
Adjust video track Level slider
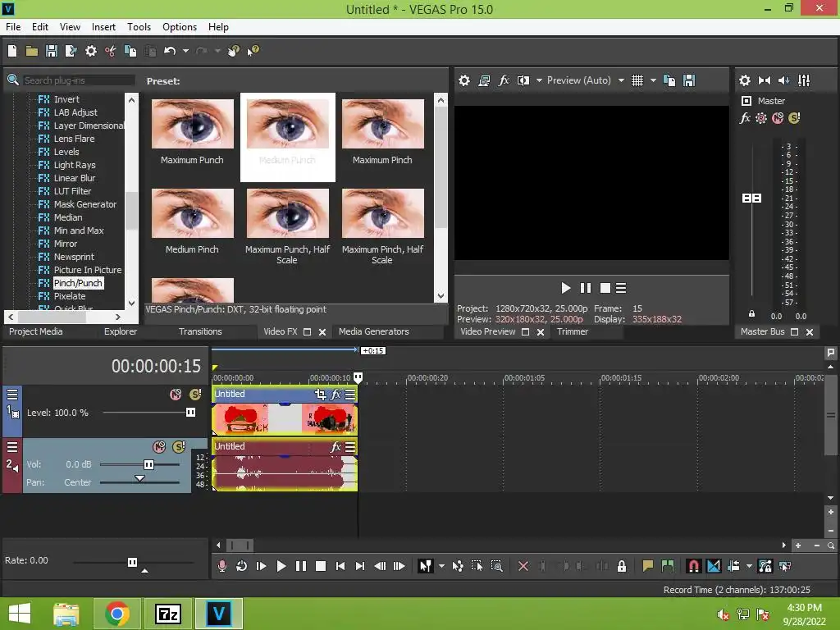point(190,413)
